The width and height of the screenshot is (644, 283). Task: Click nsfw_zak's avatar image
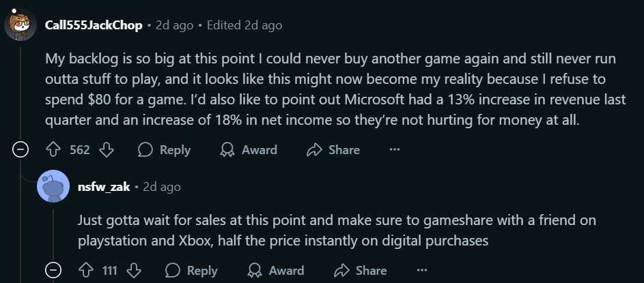[53, 186]
